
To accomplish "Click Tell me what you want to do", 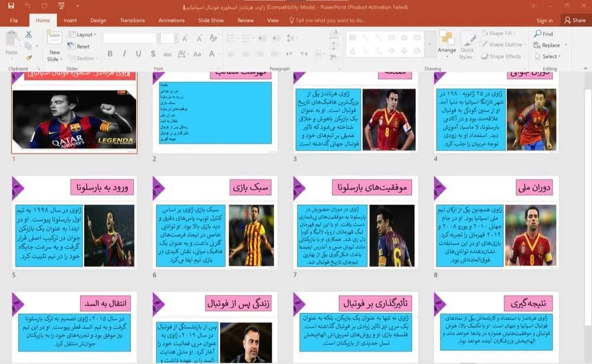I will (327, 20).
